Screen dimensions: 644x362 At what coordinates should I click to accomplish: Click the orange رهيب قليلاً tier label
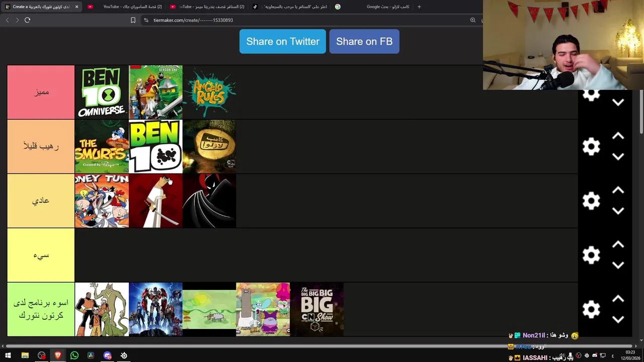[41, 146]
